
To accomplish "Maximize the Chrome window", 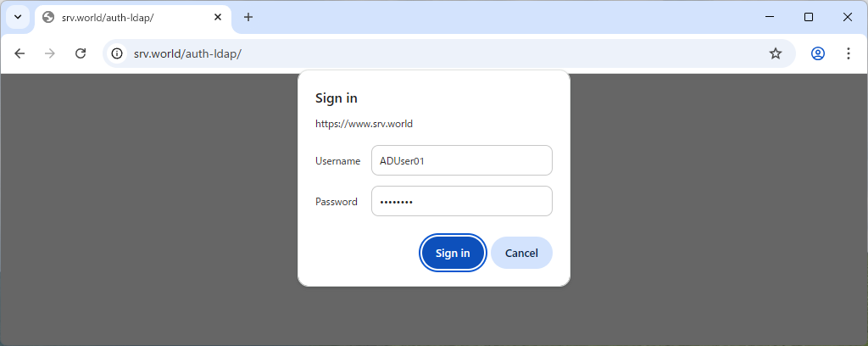I will tap(809, 17).
